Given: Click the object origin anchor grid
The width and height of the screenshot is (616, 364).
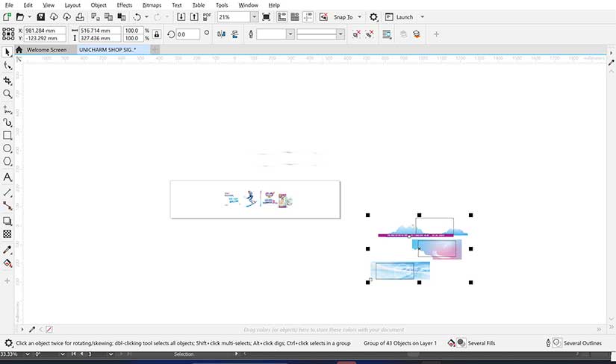Looking at the screenshot, I should [x=8, y=34].
